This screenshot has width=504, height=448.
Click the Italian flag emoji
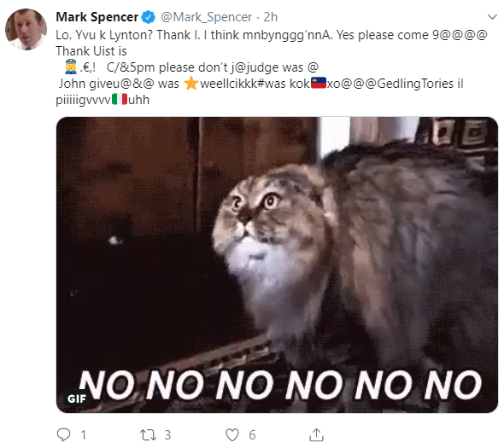point(120,99)
